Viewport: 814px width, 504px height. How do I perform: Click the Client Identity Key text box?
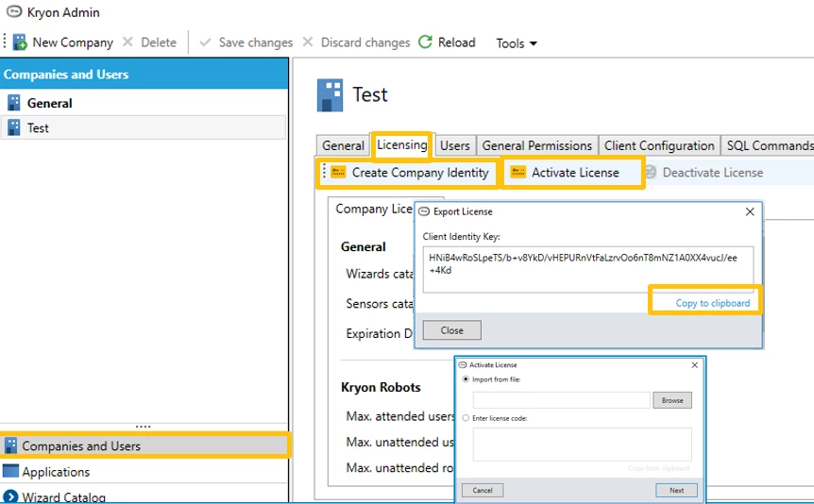coord(587,269)
